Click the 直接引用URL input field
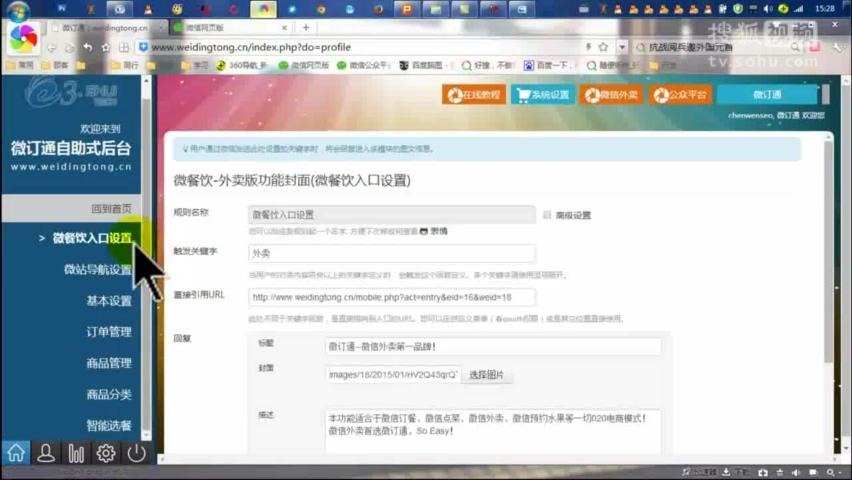 (x=392, y=297)
